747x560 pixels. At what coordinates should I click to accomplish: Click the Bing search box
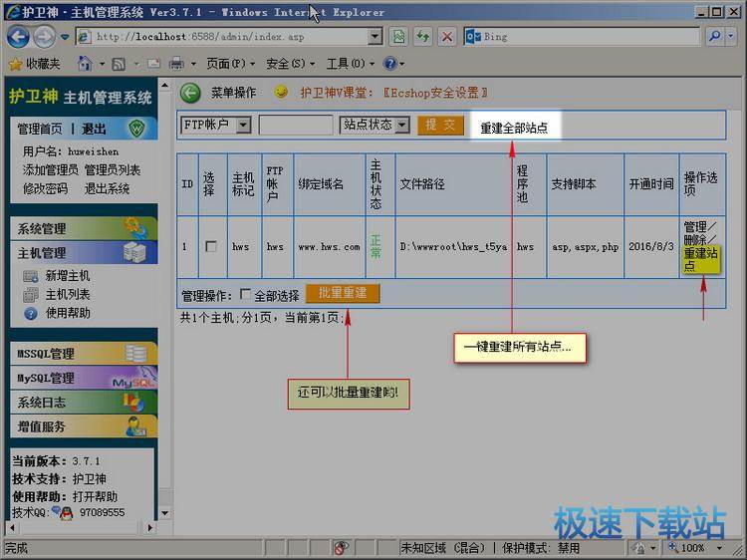pos(582,36)
